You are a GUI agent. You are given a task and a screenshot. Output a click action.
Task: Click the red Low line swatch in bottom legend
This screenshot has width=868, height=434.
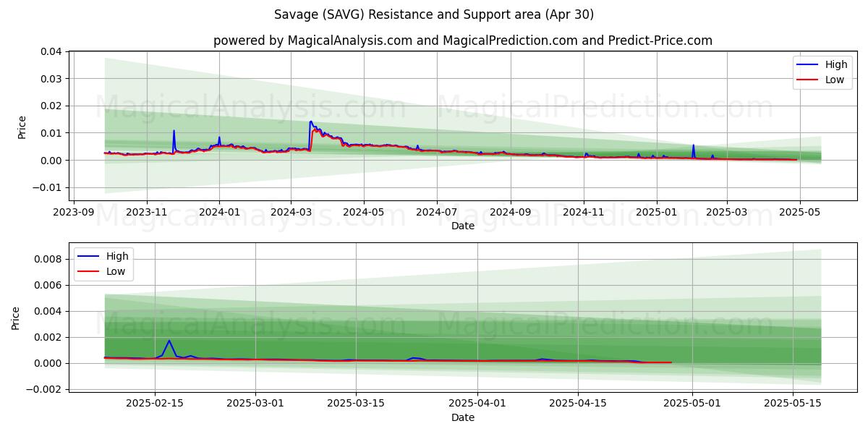90,272
